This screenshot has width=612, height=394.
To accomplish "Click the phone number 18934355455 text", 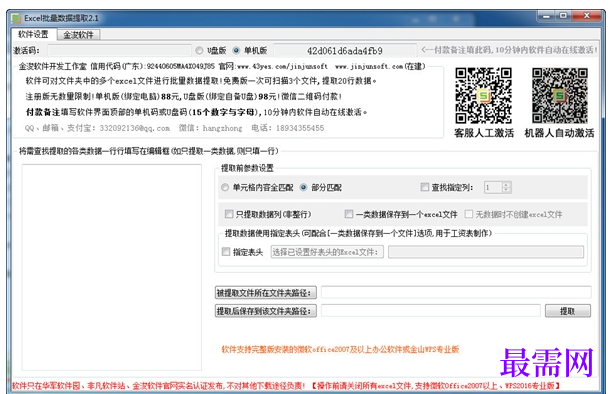I will click(x=300, y=128).
